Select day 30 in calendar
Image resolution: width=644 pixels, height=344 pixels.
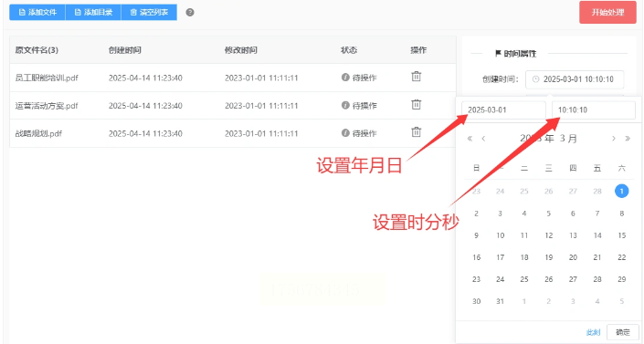coord(477,301)
